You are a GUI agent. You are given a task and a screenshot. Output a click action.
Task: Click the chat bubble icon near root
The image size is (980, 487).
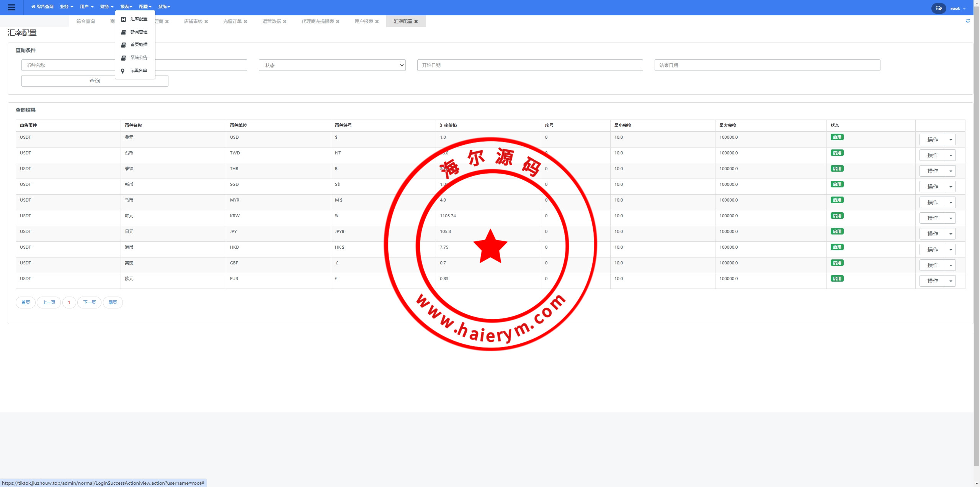pos(938,8)
